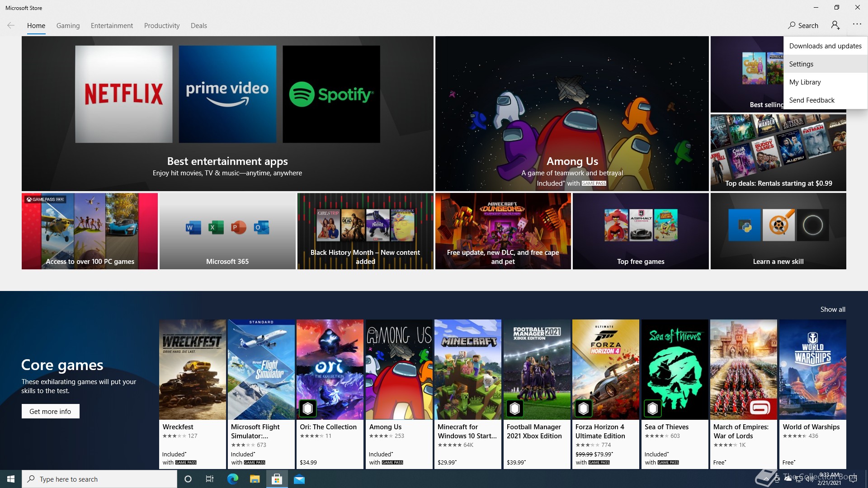Click the Prime Video logo tile
The width and height of the screenshot is (868, 488).
click(227, 94)
